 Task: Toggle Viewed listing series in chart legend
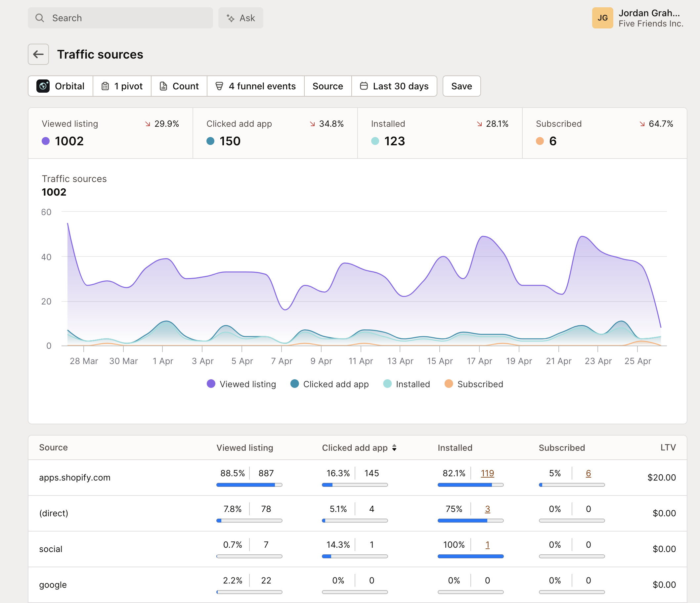[x=241, y=384]
